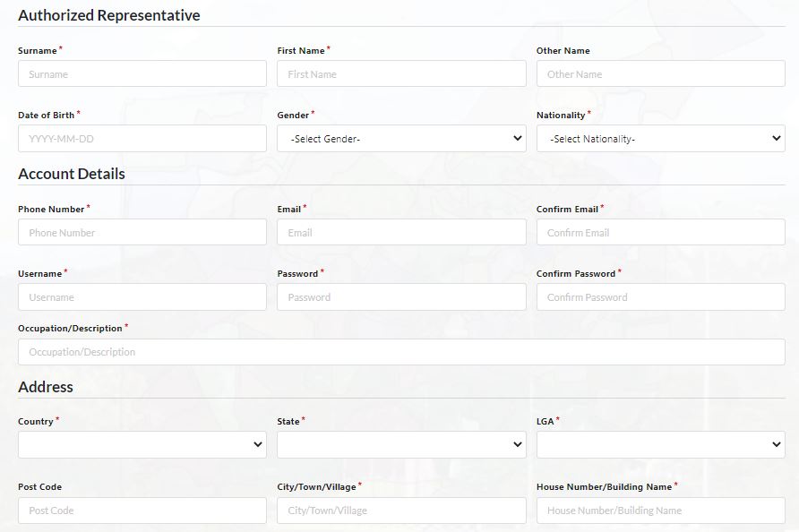The width and height of the screenshot is (799, 532).
Task: Expand the Country dropdown
Action: coord(142,444)
